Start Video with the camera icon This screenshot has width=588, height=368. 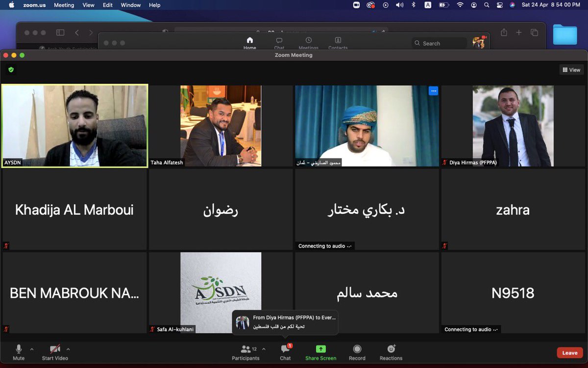point(55,352)
